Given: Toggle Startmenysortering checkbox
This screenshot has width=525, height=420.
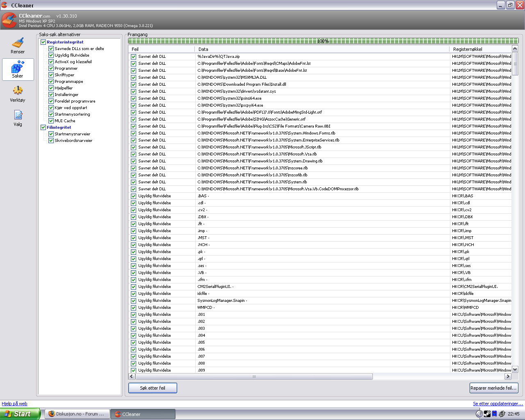Looking at the screenshot, I should [51, 114].
